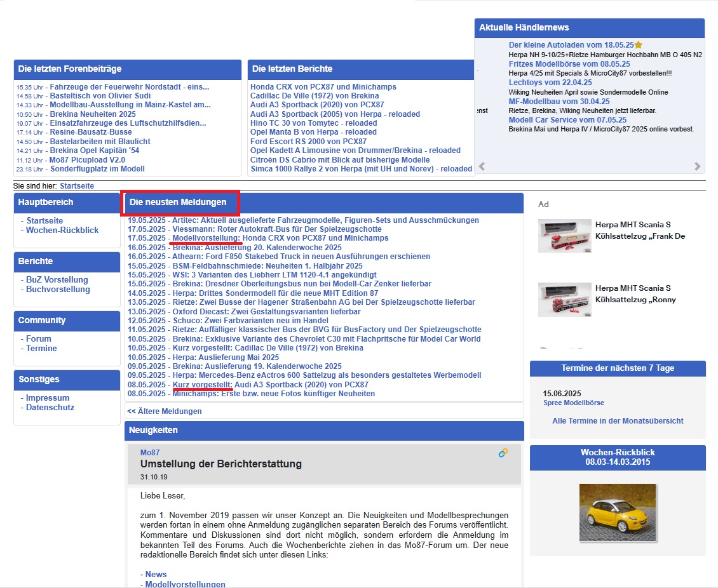Image resolution: width=718 pixels, height=588 pixels.
Task: Click the chain link icon in Mo87 post
Action: tap(503, 453)
